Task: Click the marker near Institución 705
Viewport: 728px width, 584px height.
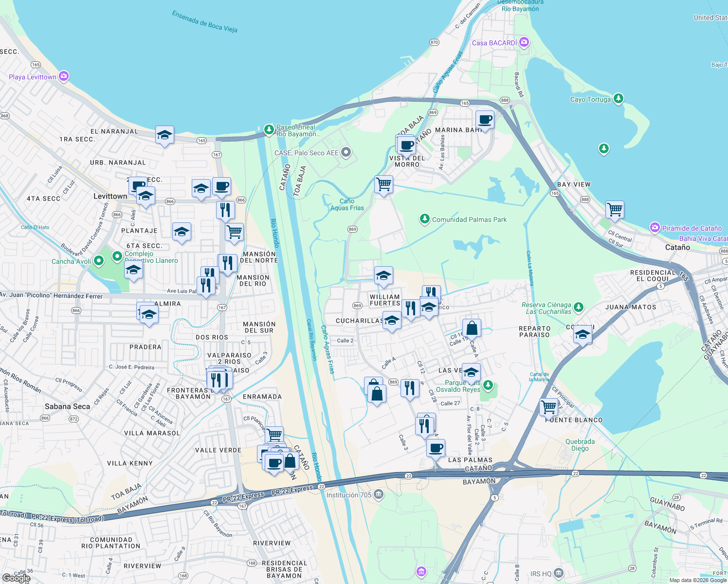Action: [x=378, y=494]
